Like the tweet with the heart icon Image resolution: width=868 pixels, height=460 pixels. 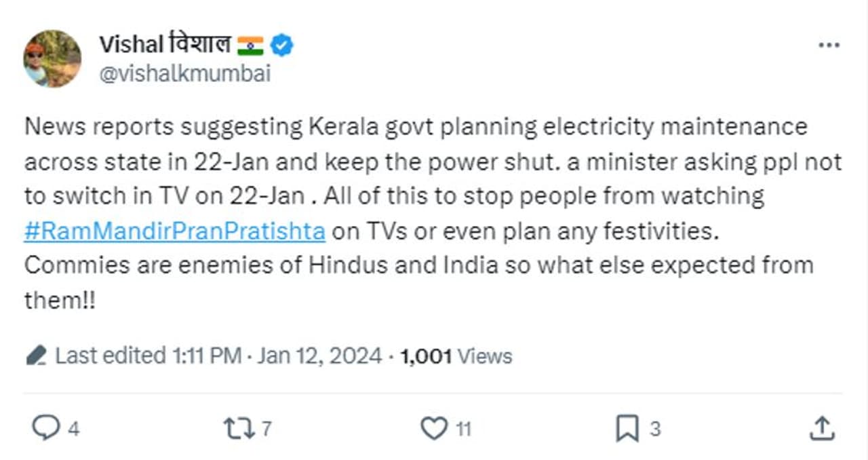[434, 428]
